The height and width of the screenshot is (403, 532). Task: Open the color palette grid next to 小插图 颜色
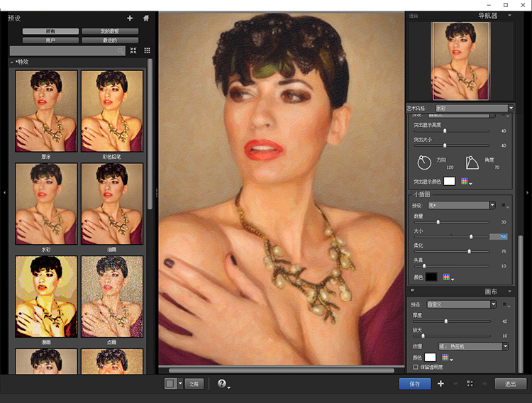(x=446, y=277)
